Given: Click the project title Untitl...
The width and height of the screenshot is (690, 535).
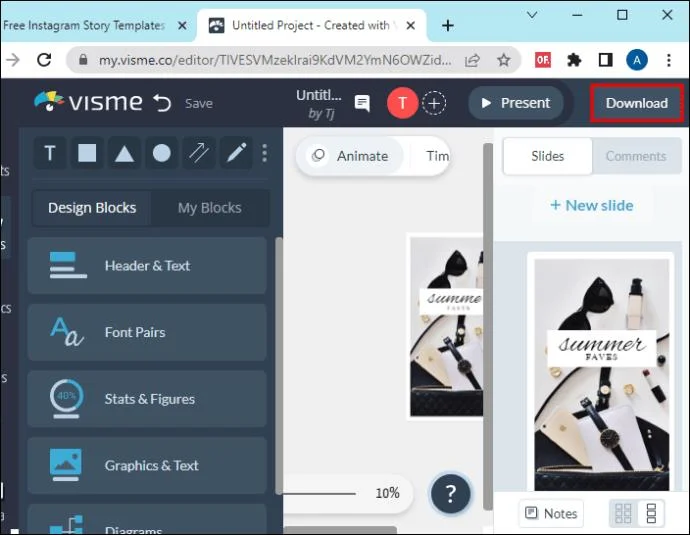Looking at the screenshot, I should pos(319,95).
